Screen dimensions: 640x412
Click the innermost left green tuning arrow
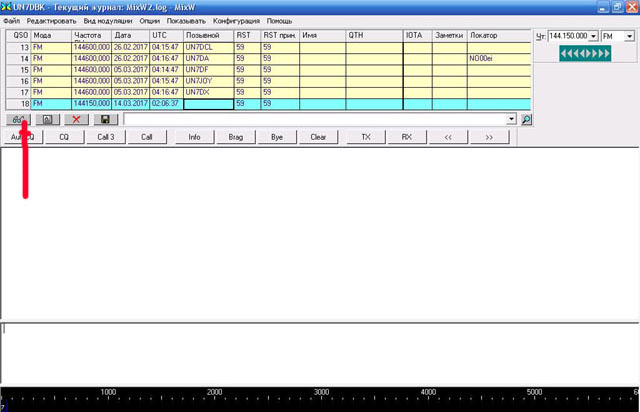click(x=582, y=53)
